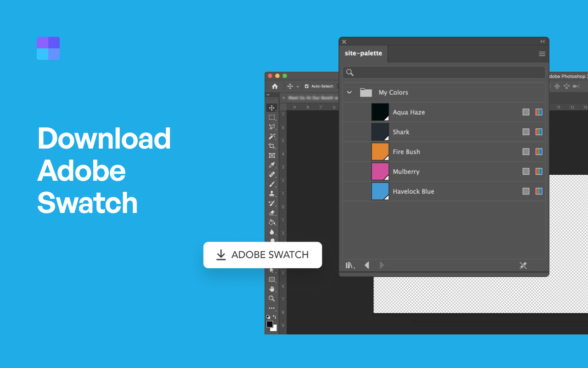Image resolution: width=588 pixels, height=368 pixels.
Task: Select the site-palette tab
Action: coord(363,53)
